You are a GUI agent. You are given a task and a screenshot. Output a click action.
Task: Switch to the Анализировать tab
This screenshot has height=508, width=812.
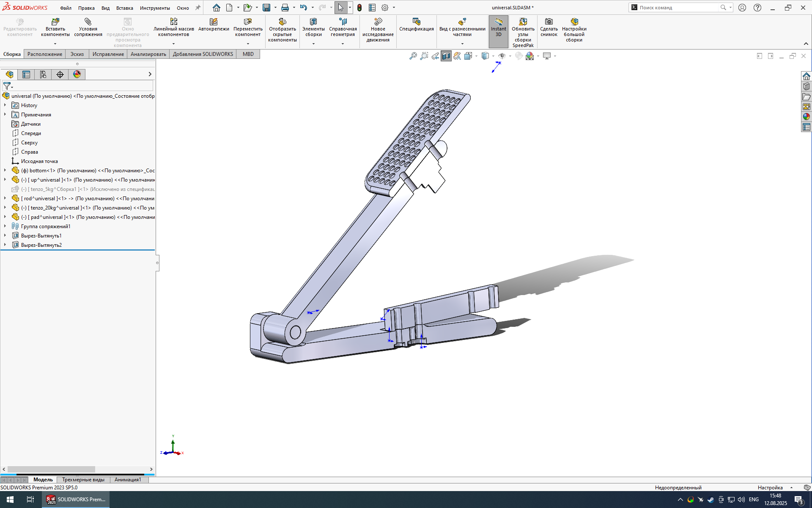point(148,54)
